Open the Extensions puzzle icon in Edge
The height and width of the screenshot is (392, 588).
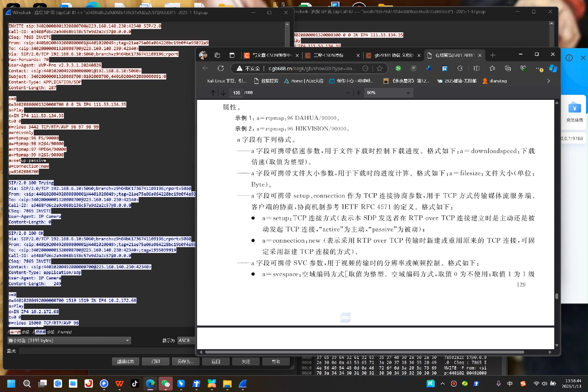460,68
